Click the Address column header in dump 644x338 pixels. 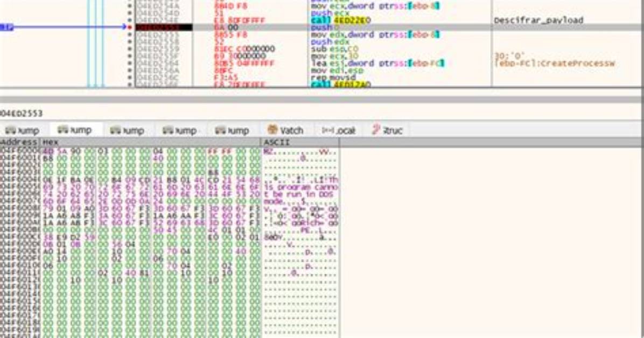[19, 142]
